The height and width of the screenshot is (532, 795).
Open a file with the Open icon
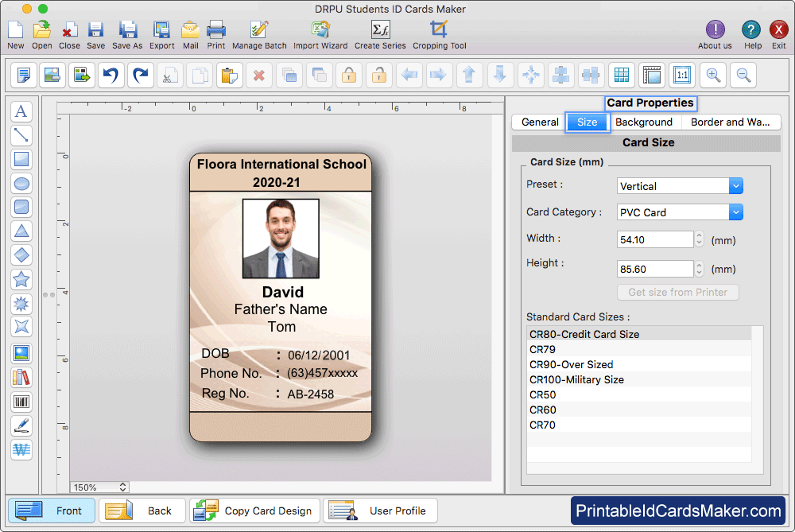pyautogui.click(x=41, y=34)
